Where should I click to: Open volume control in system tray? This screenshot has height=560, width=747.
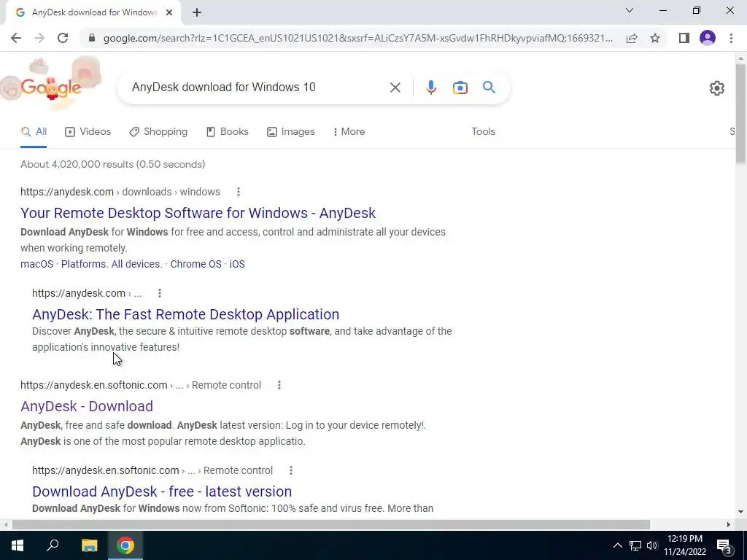tap(652, 545)
